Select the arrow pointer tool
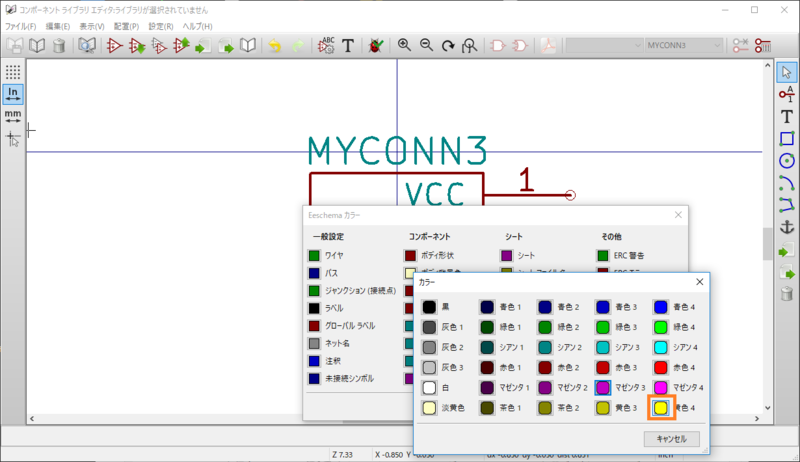The width and height of the screenshot is (800, 462). (786, 72)
